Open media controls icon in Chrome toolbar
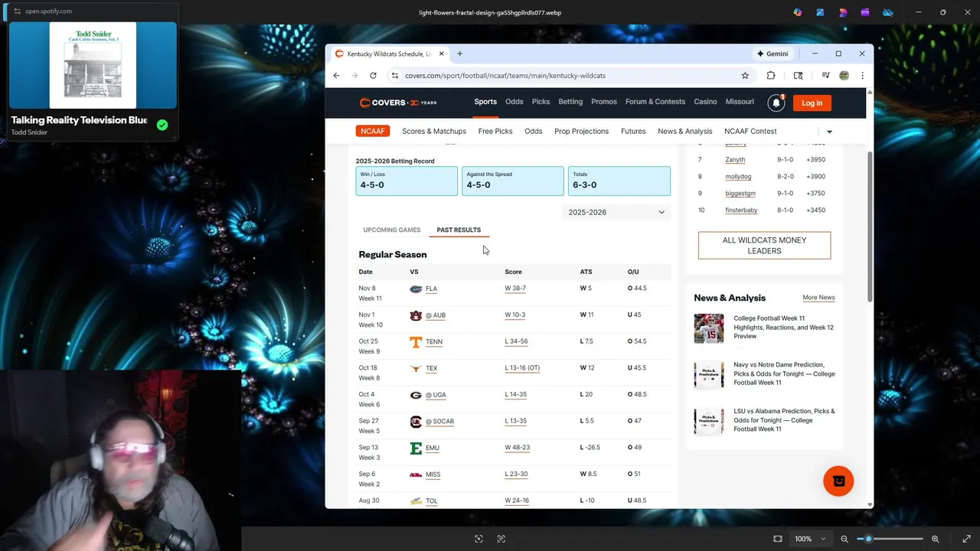 [x=825, y=76]
